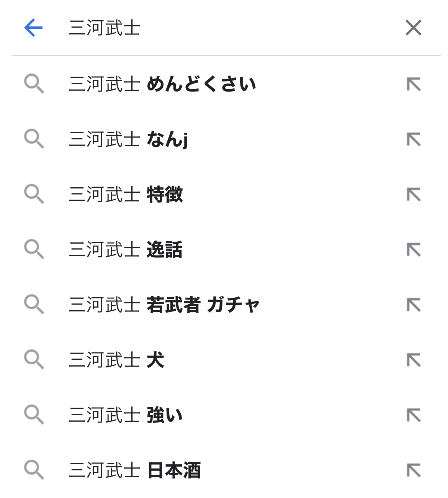Insert 若武者 ガチャ query via arrow icon
Screen dimensions: 448x498
click(414, 305)
